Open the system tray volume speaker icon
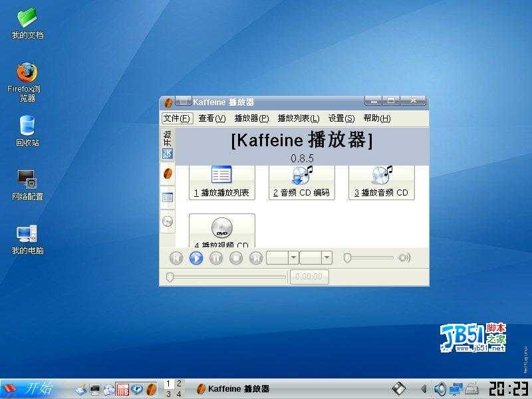The width and height of the screenshot is (532, 399). coord(440,389)
